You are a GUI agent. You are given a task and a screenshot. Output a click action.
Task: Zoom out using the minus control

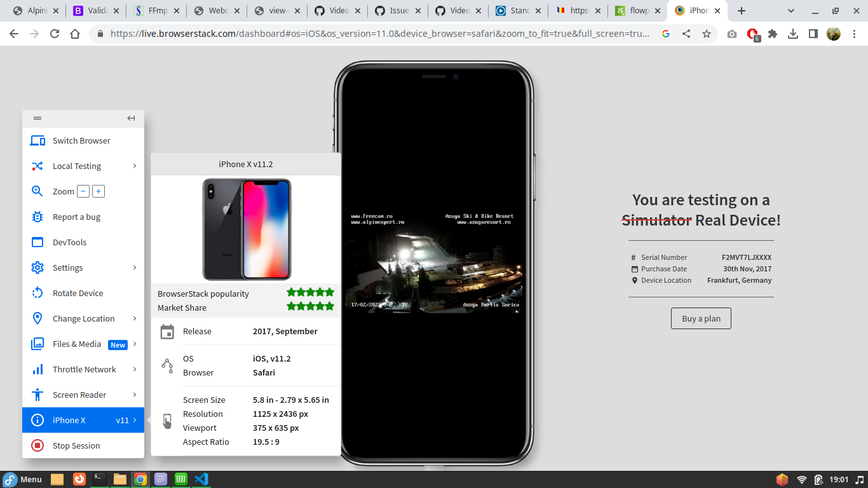coord(83,191)
